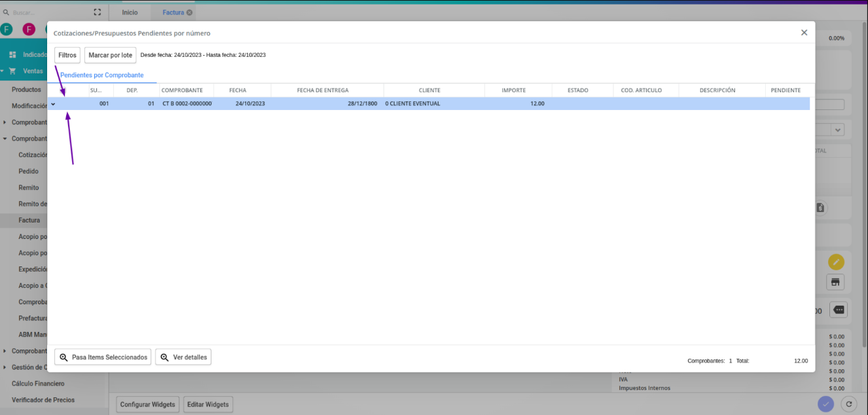Click the document dollar icon
Screen dimensions: 868x415
[820, 208]
